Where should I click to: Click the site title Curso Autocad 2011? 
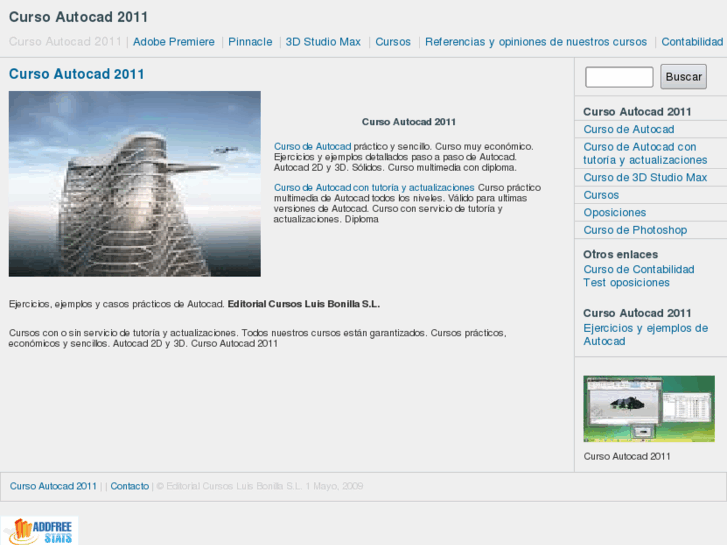(78, 17)
